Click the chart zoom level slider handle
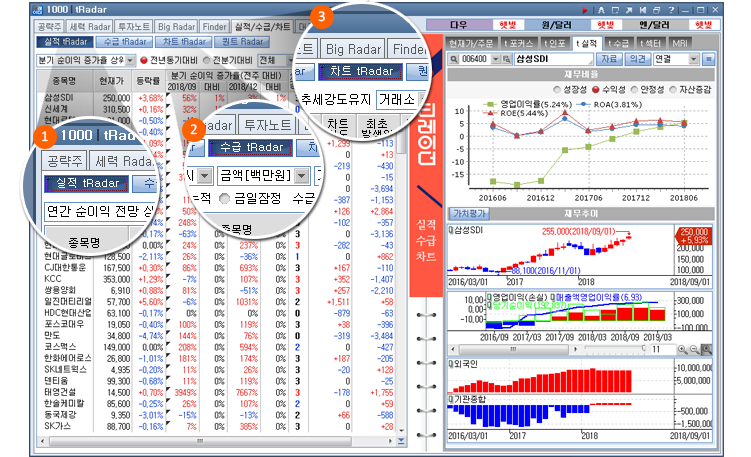Screen dimensions: 751x457 pos(644,349)
